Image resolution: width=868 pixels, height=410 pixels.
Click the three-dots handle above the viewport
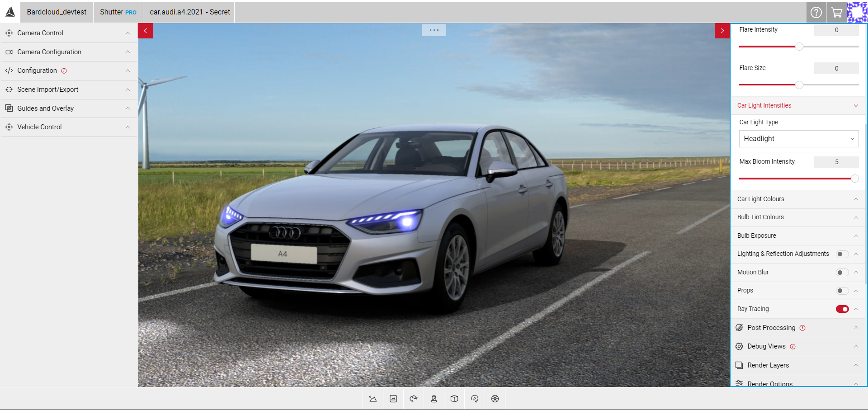coord(434,30)
